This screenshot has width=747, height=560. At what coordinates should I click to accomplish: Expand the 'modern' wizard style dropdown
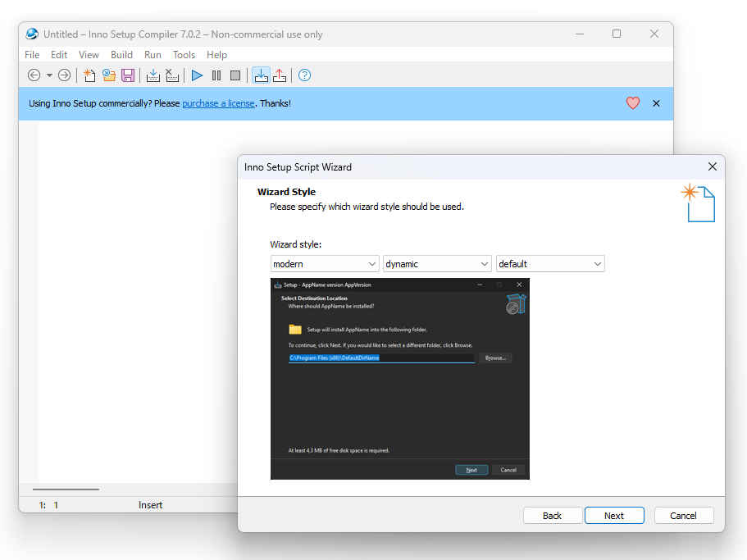point(325,264)
